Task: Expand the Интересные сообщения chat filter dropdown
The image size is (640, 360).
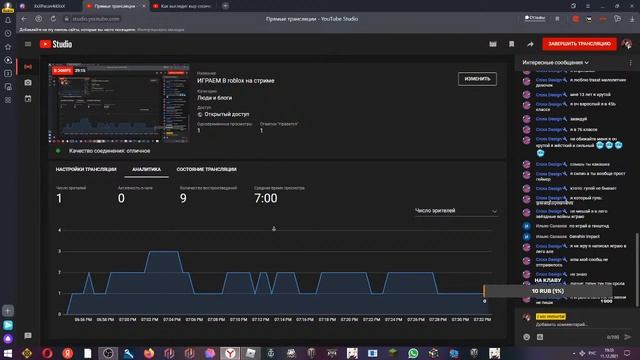Action: tap(556, 62)
